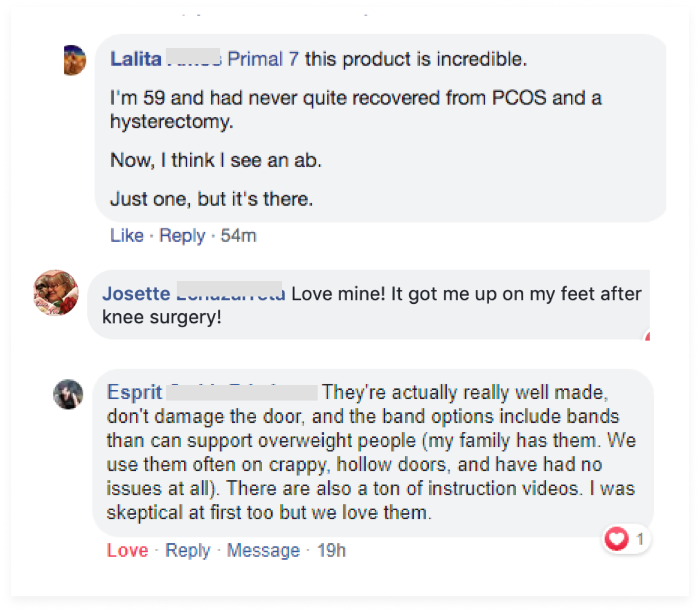Open the 54m timestamp link
This screenshot has width=700, height=612.
[238, 236]
